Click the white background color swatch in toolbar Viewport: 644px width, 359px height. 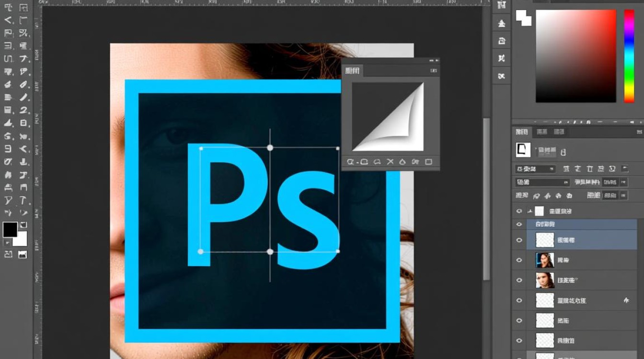tap(21, 239)
